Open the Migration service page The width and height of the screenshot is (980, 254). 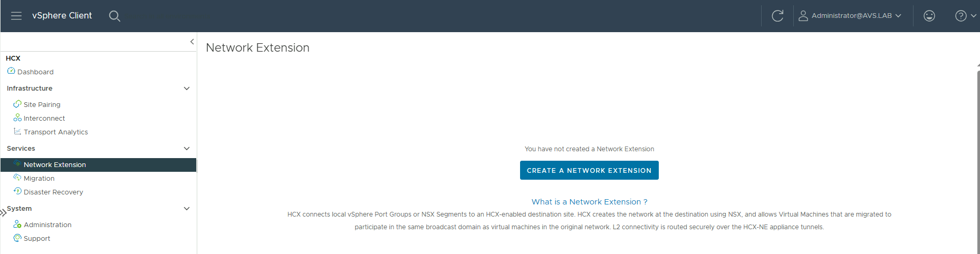pyautogui.click(x=39, y=179)
